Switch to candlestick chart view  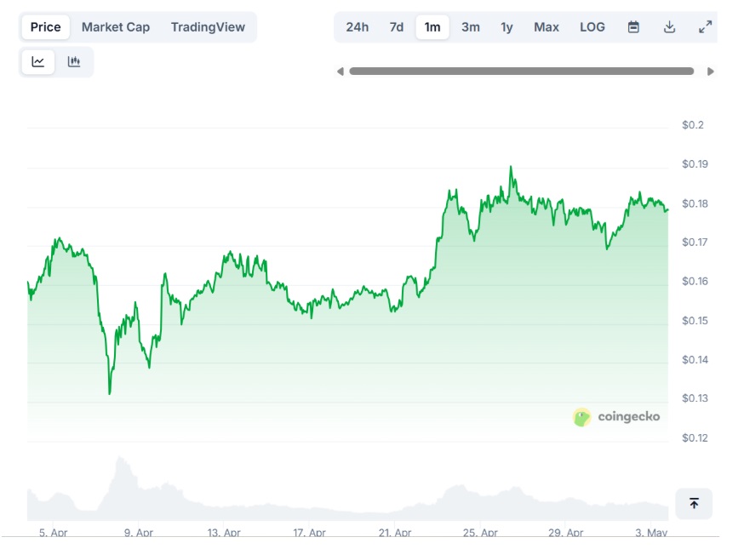[x=74, y=62]
